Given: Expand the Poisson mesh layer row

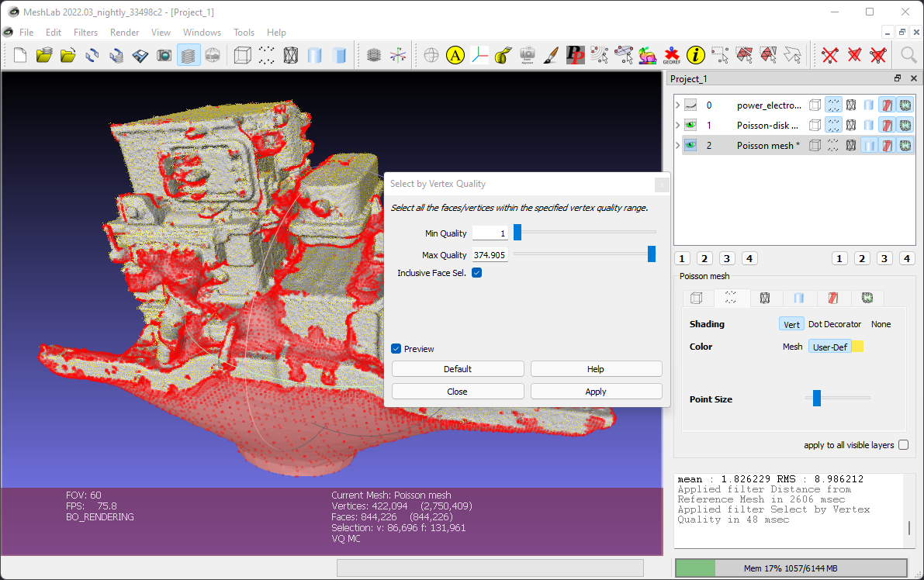Looking at the screenshot, I should tap(678, 146).
